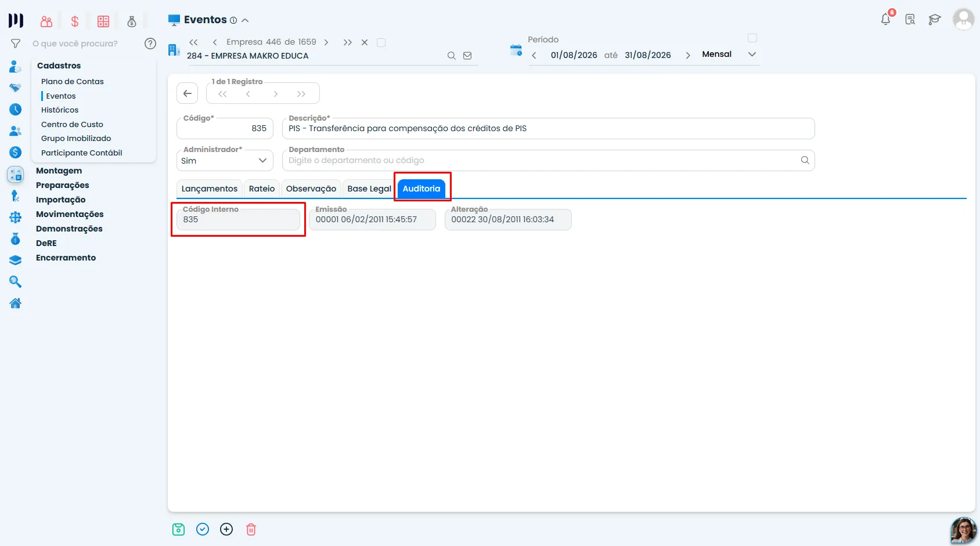Open the notifications bell

point(886,19)
